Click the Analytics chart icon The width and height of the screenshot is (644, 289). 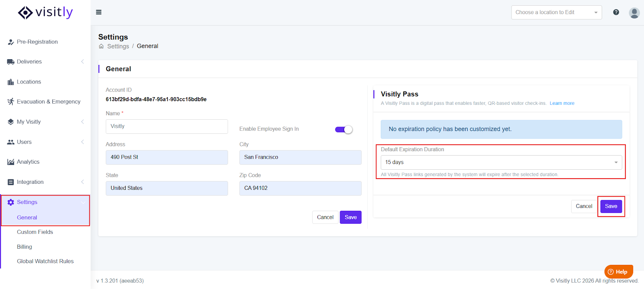click(x=11, y=162)
